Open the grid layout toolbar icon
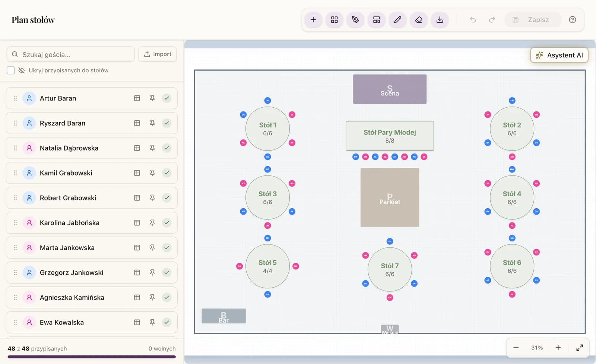This screenshot has width=596, height=364. point(335,20)
